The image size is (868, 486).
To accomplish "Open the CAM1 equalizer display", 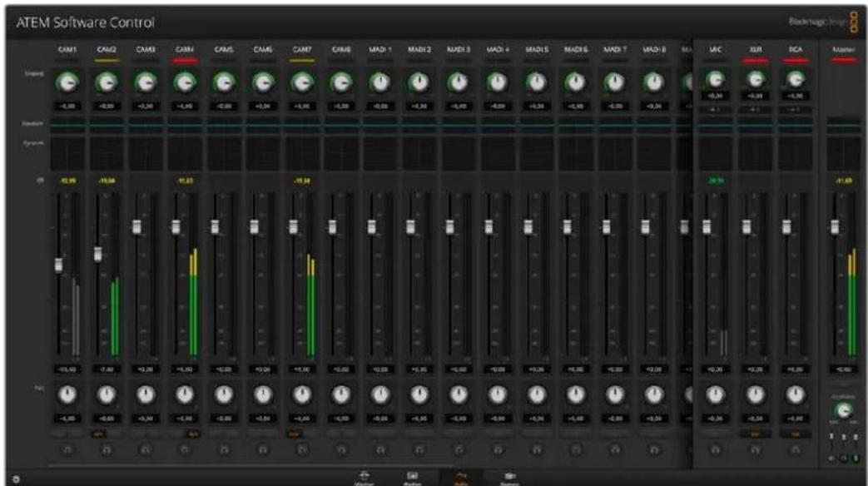I will 67,125.
